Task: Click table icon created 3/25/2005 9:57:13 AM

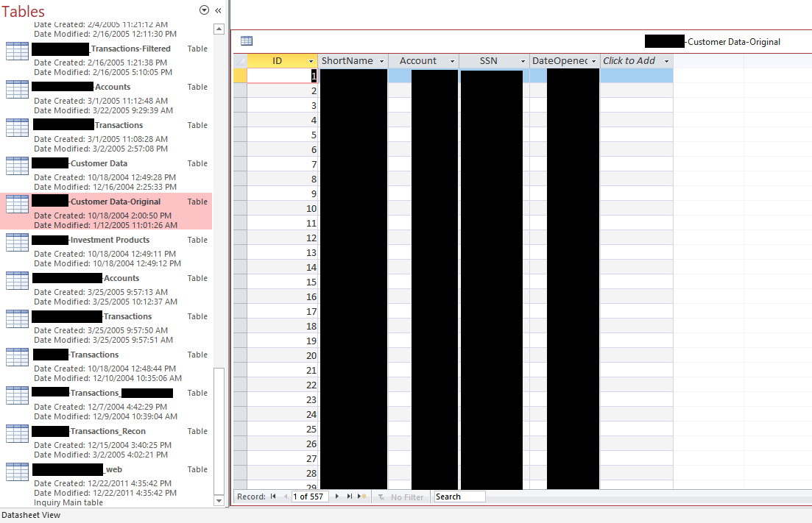Action: coord(17,281)
